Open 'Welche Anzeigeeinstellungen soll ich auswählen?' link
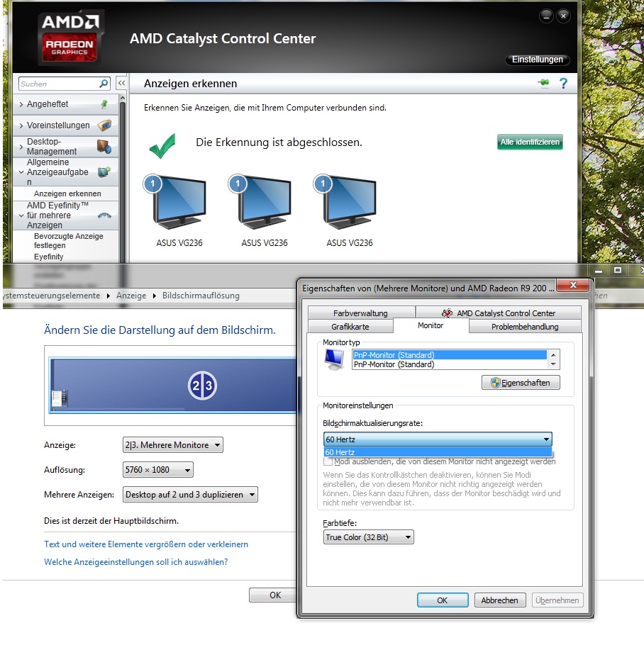The height and width of the screenshot is (645, 644). click(135, 562)
